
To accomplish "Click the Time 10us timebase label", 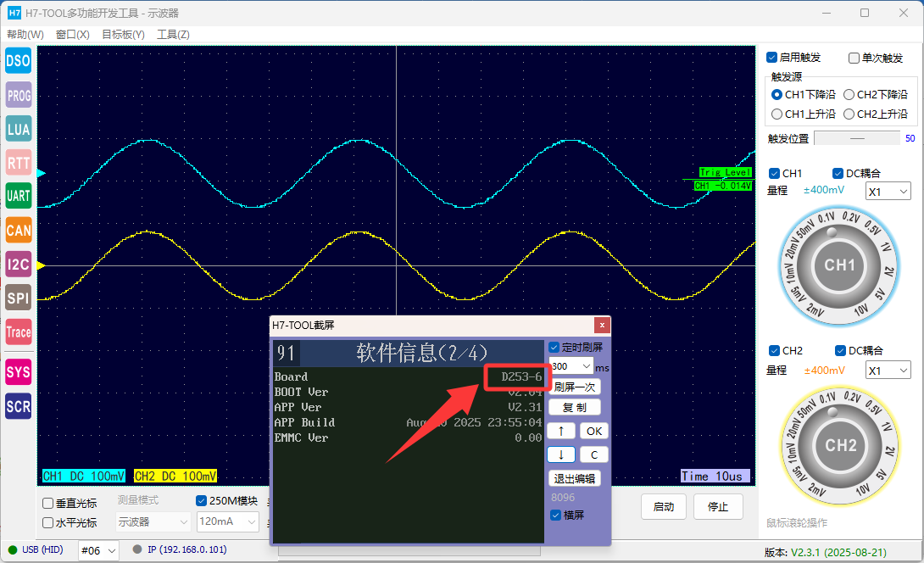I will coord(715,477).
